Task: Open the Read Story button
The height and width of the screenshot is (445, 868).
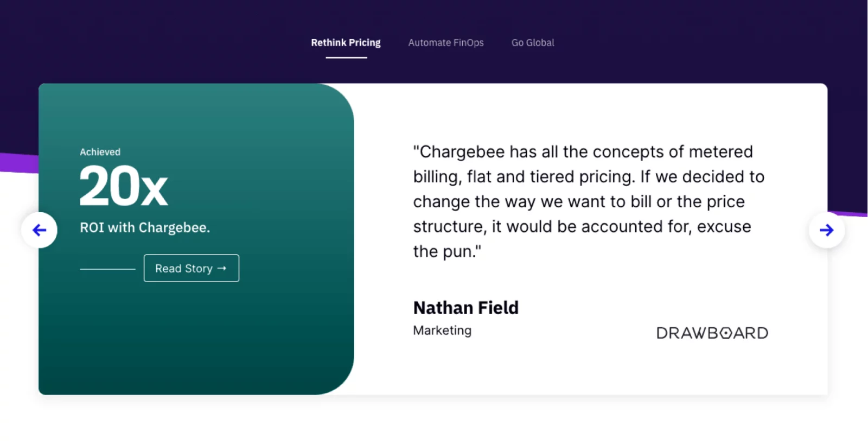Action: (x=191, y=268)
